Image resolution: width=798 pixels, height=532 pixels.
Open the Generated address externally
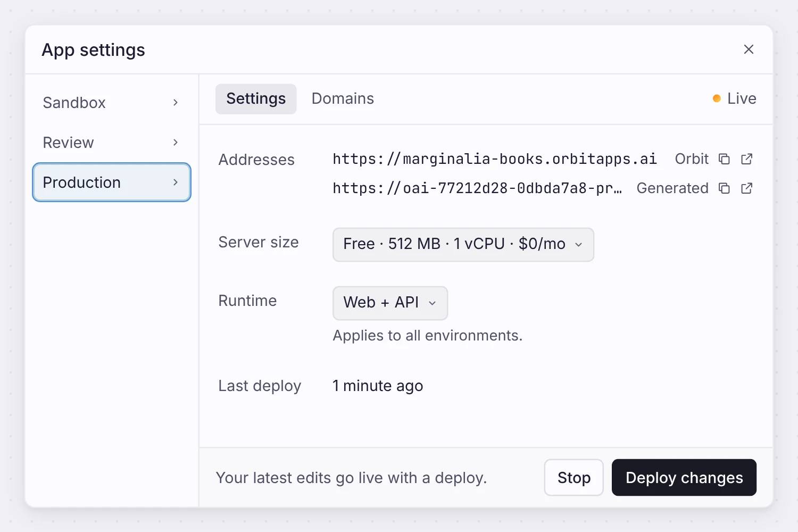point(747,188)
